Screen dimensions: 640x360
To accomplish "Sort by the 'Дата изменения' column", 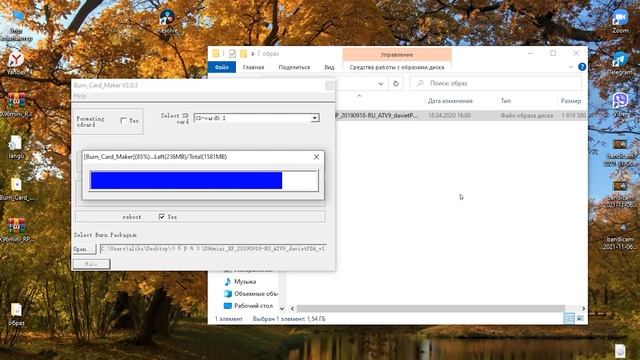I will tap(450, 101).
